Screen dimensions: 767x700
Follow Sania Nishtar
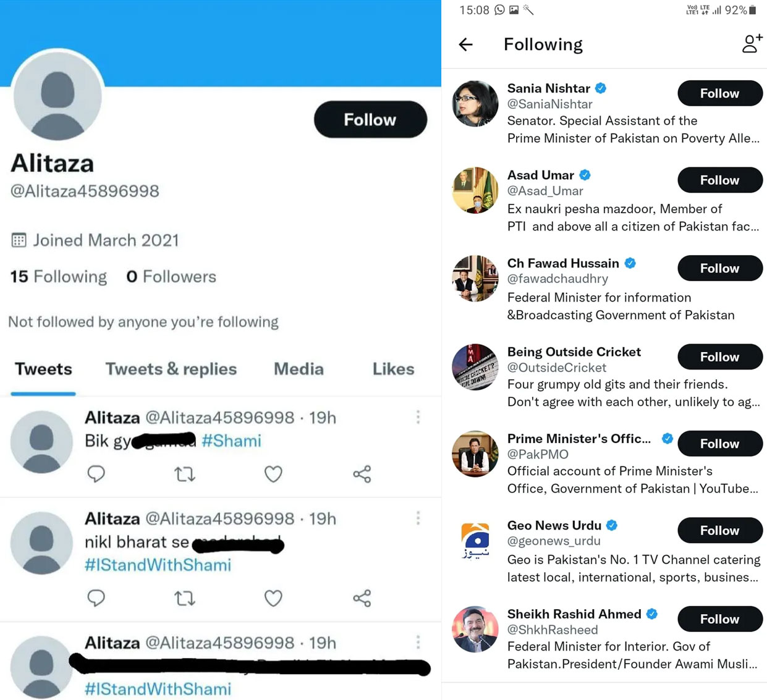pyautogui.click(x=719, y=93)
